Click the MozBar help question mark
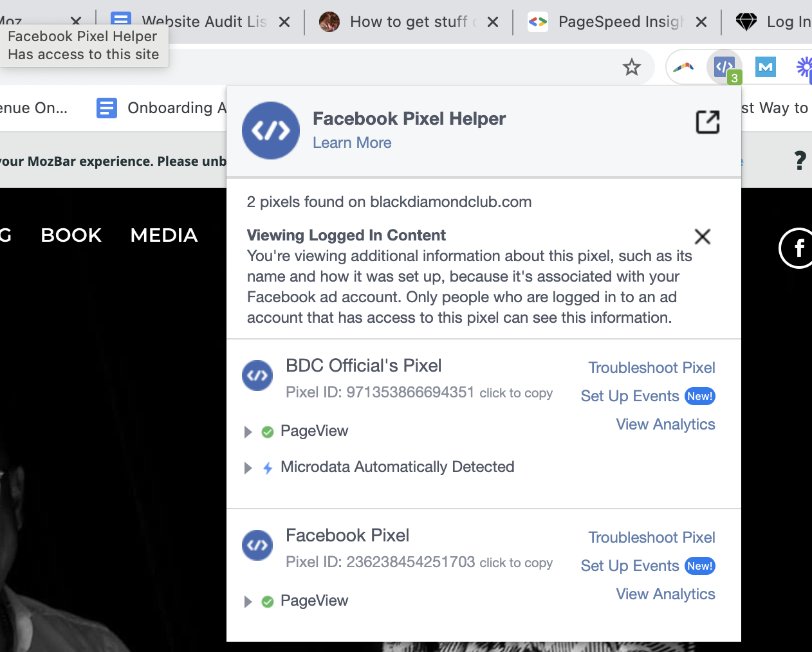Image resolution: width=812 pixels, height=652 pixels. (x=800, y=160)
